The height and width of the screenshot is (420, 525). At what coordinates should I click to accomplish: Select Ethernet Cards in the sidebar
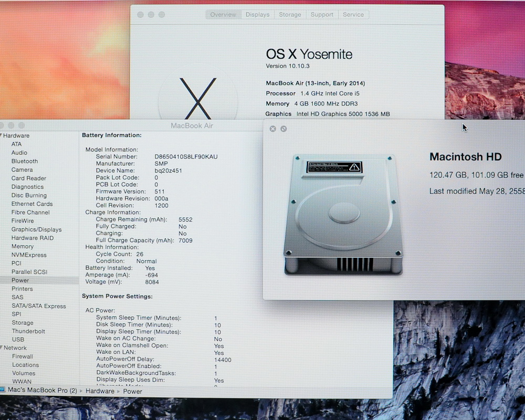tap(32, 204)
